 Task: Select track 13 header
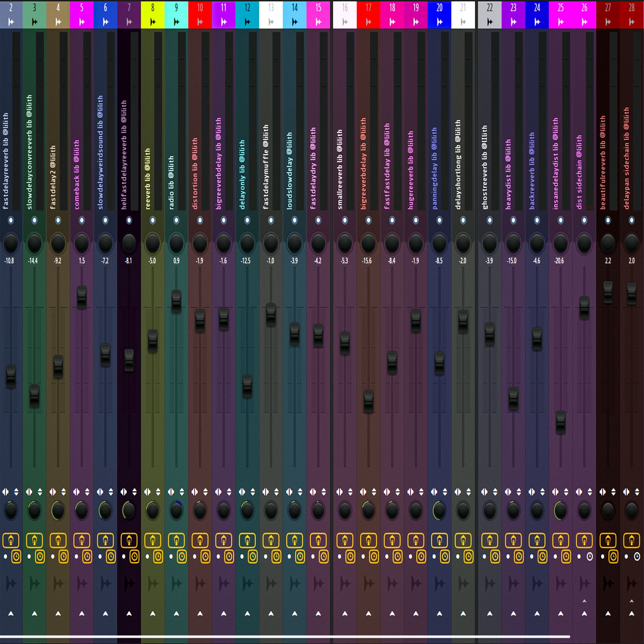(271, 15)
